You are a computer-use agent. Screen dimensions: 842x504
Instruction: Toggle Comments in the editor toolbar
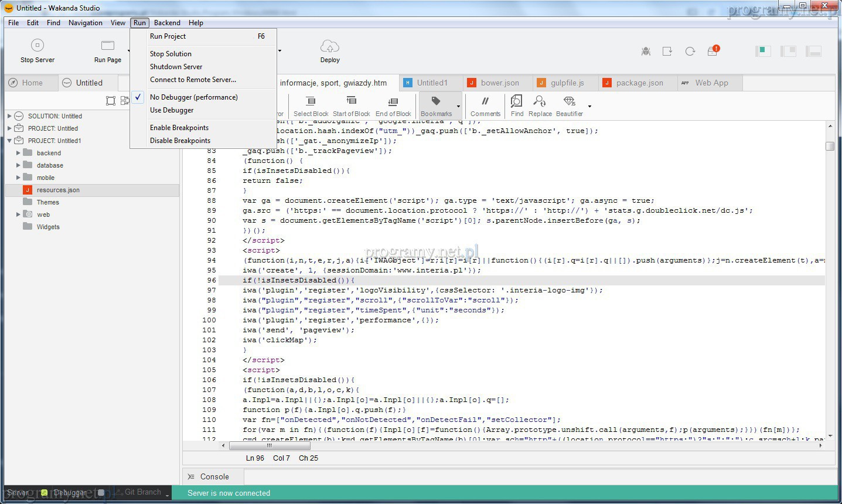[485, 101]
